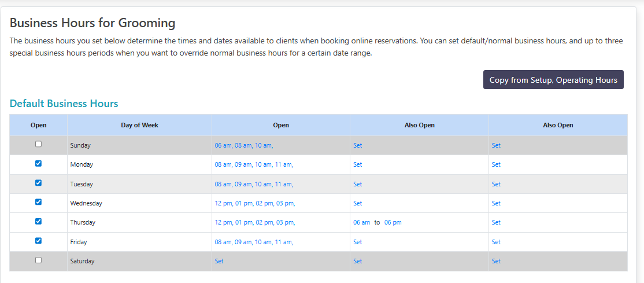This screenshot has height=283, width=644.
Task: Toggle the Wednesday open checkbox
Action: click(x=38, y=202)
